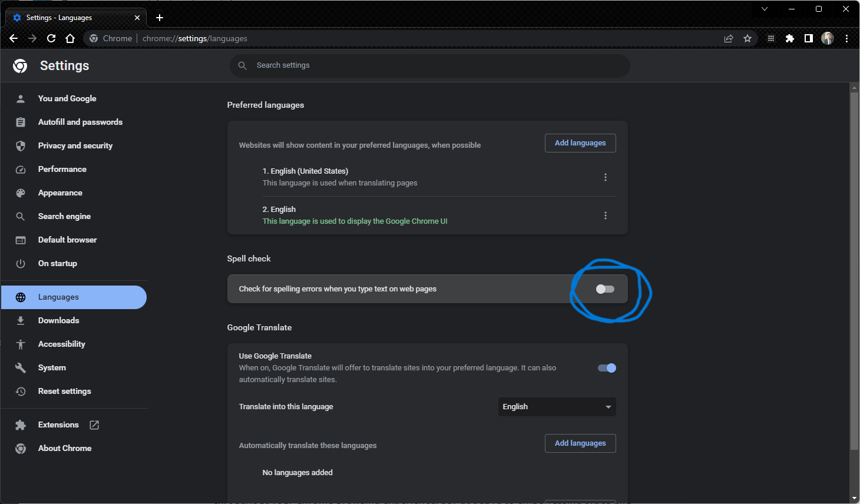860x504 pixels.
Task: Bookmark this page with the star icon
Action: (747, 38)
